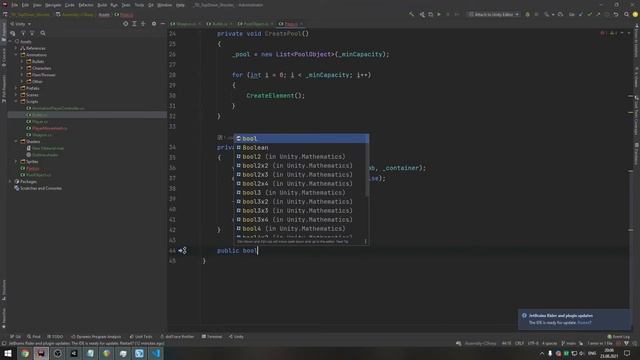This screenshot has width=640, height=360.
Task: Open Chrome from the taskbar
Action: click(25, 353)
